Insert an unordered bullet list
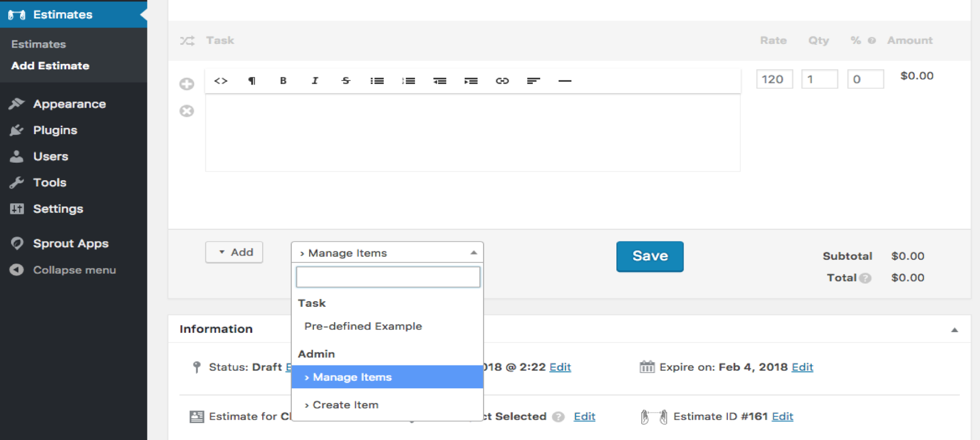Screen dimensions: 980x440 pos(377,81)
